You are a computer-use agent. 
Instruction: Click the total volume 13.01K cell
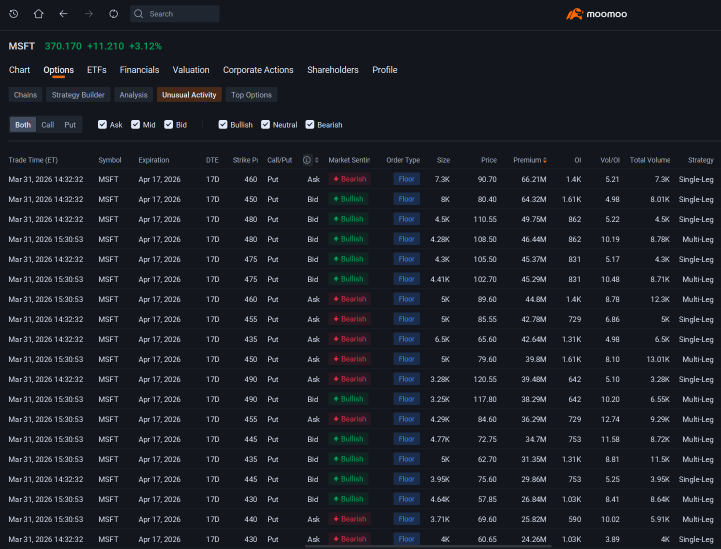pos(658,359)
